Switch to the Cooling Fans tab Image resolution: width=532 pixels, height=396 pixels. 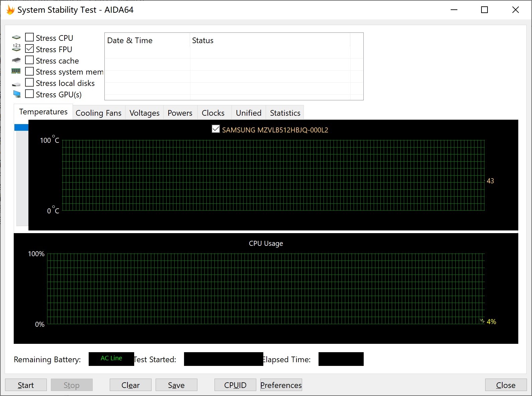99,113
